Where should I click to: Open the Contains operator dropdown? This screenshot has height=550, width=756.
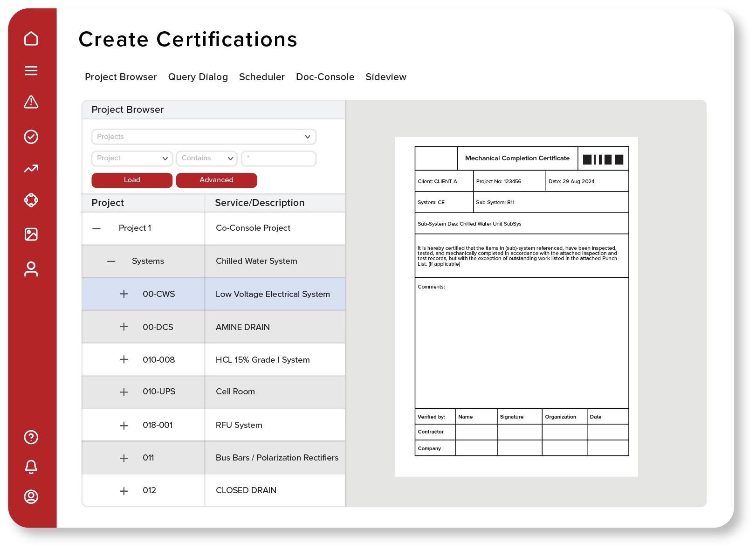tap(207, 158)
